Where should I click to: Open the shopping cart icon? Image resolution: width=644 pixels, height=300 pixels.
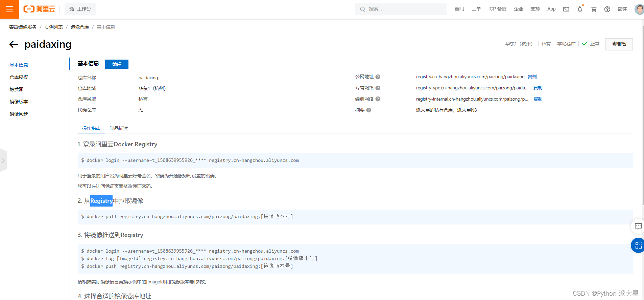(594, 9)
